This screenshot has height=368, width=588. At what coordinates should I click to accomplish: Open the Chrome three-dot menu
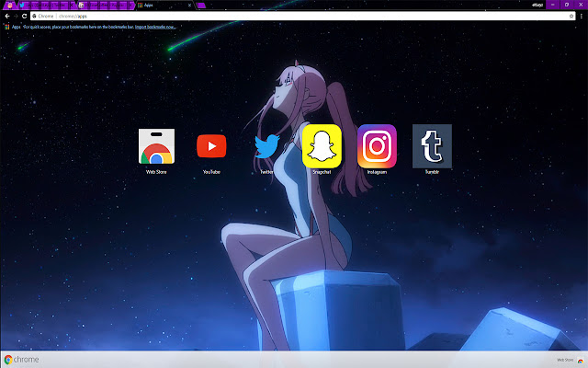pyautogui.click(x=582, y=17)
